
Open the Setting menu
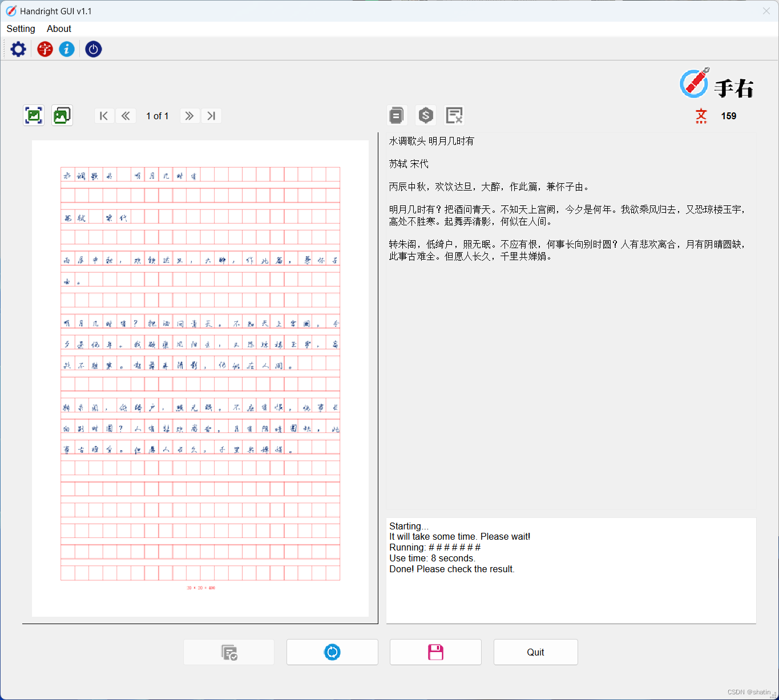pos(21,29)
